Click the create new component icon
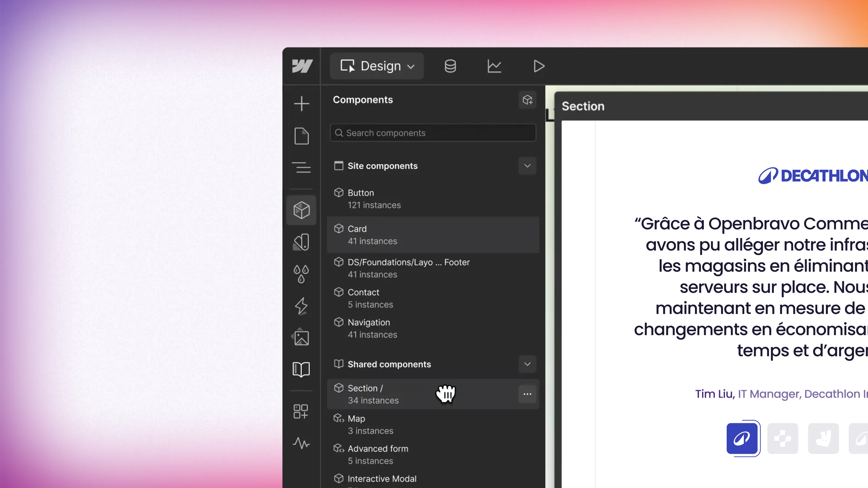 pos(527,100)
